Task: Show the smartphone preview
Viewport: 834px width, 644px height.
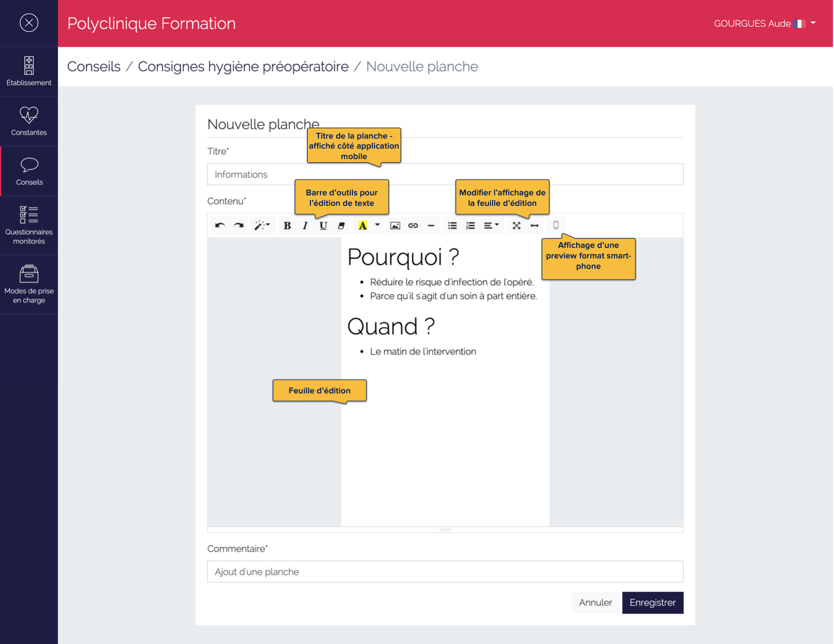Action: tap(556, 225)
